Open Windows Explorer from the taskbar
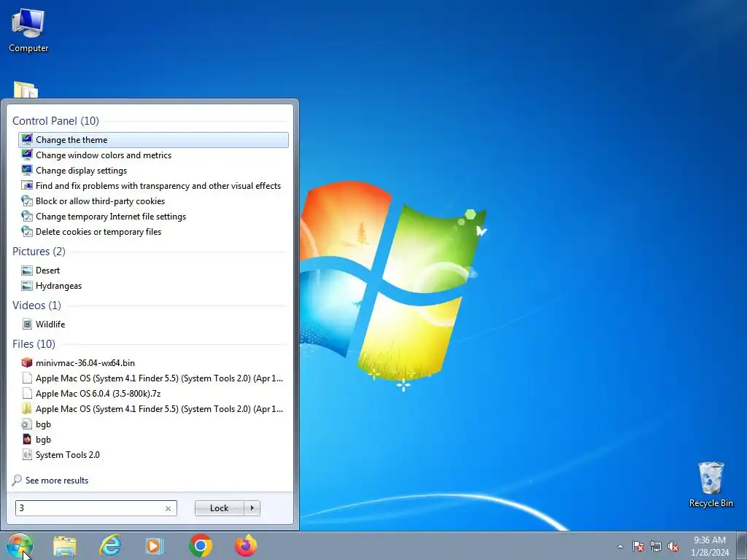Image resolution: width=747 pixels, height=560 pixels. coord(65,545)
